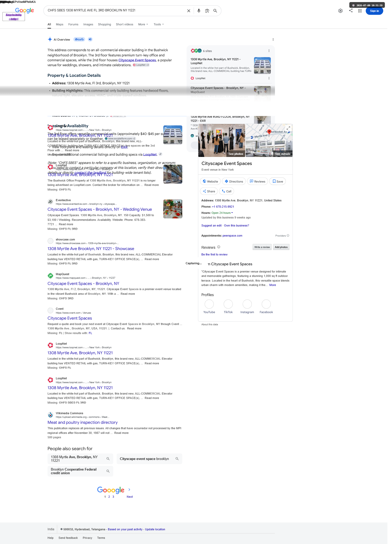
Task: Click the 'Update location' footer link
Action: (x=155, y=529)
